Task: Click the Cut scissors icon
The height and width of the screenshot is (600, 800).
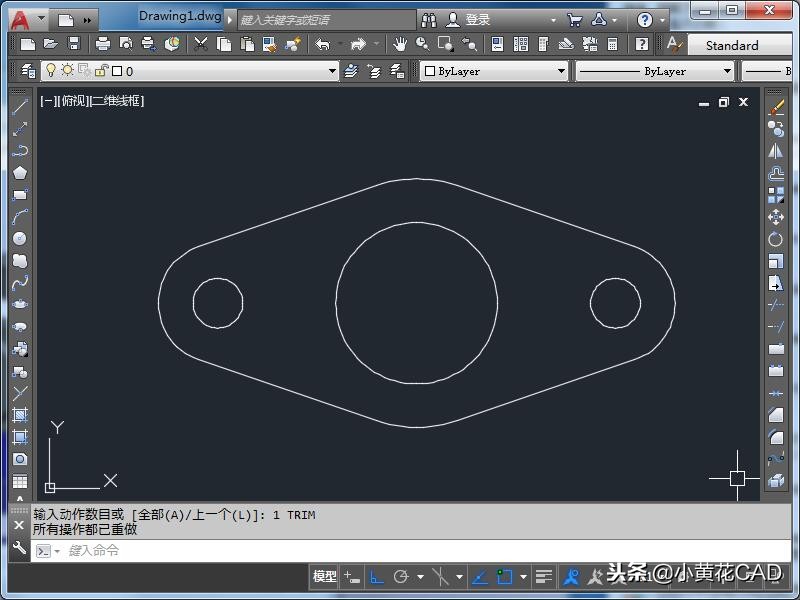Action: [201, 44]
